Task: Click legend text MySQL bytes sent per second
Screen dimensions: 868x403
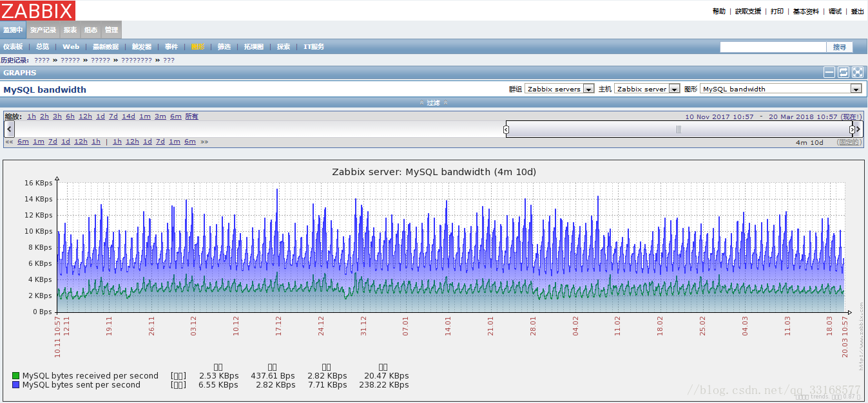Action: coord(81,385)
